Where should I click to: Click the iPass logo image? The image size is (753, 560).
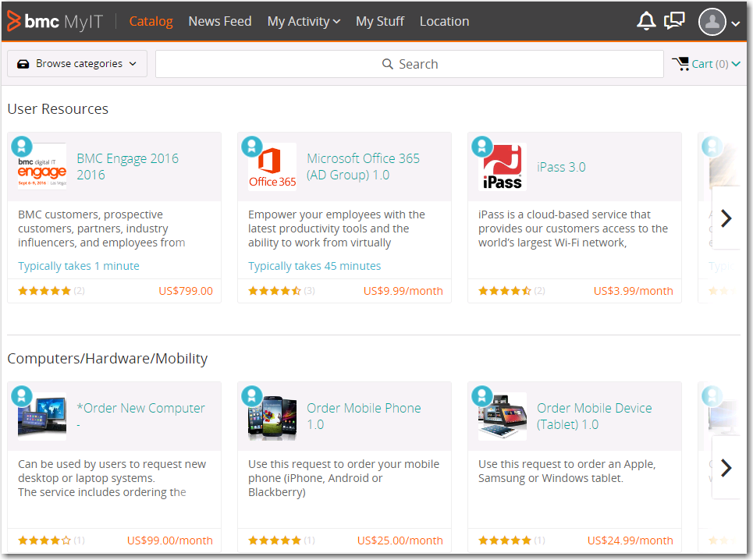coord(502,167)
